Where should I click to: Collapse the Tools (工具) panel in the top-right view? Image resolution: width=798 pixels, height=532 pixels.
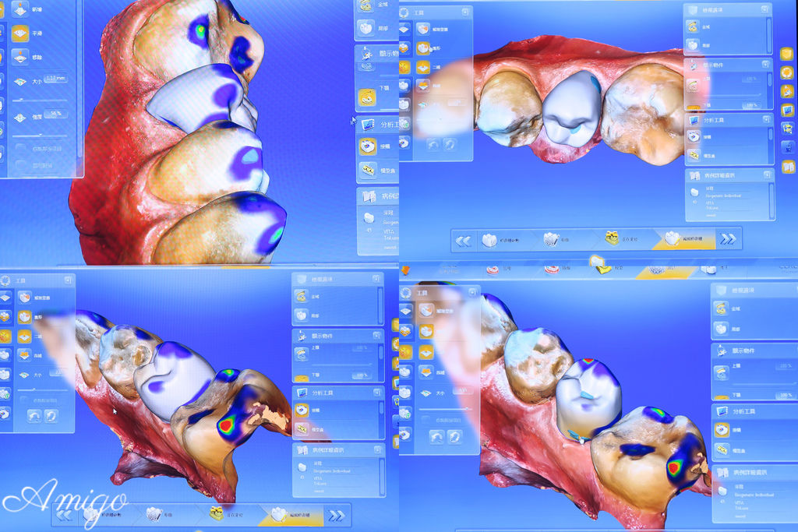tap(465, 12)
